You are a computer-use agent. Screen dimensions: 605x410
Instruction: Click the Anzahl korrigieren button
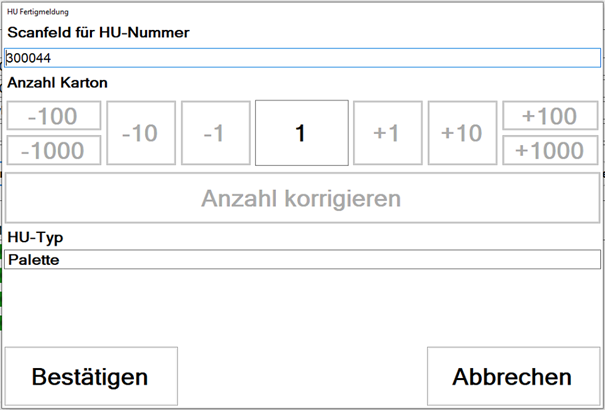[302, 198]
